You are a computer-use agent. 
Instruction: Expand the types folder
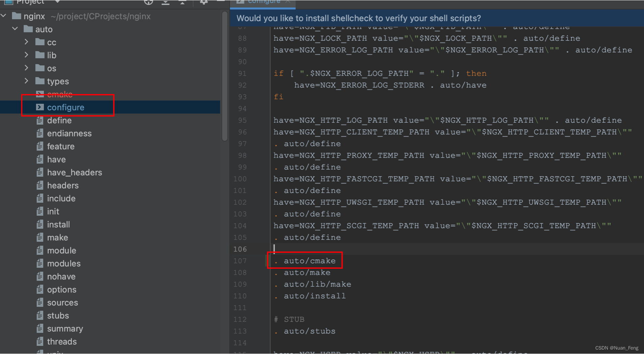coord(26,81)
